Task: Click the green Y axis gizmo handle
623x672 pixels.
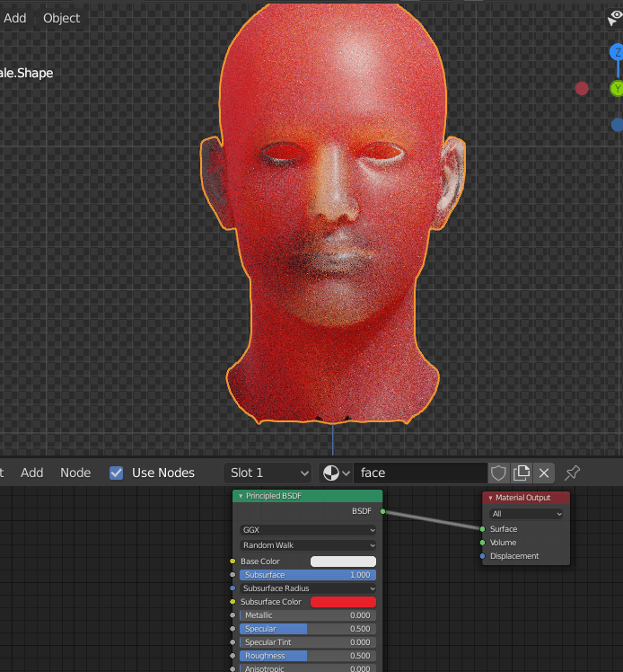Action: coord(617,88)
